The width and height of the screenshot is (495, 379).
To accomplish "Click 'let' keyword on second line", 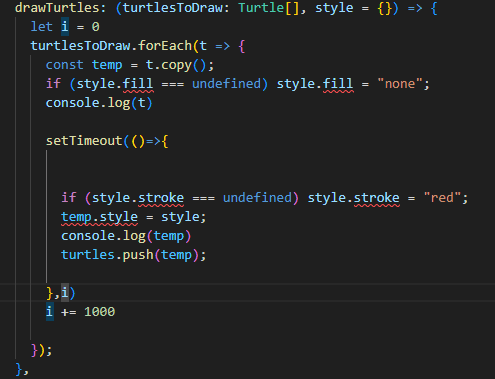I will click(42, 27).
